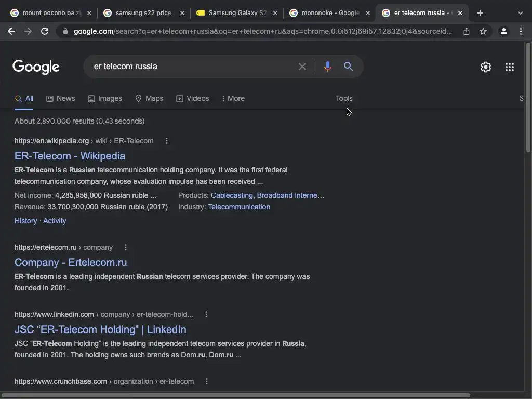This screenshot has height=399, width=532.
Task: Open the Chrome profile icon
Action: point(504,31)
